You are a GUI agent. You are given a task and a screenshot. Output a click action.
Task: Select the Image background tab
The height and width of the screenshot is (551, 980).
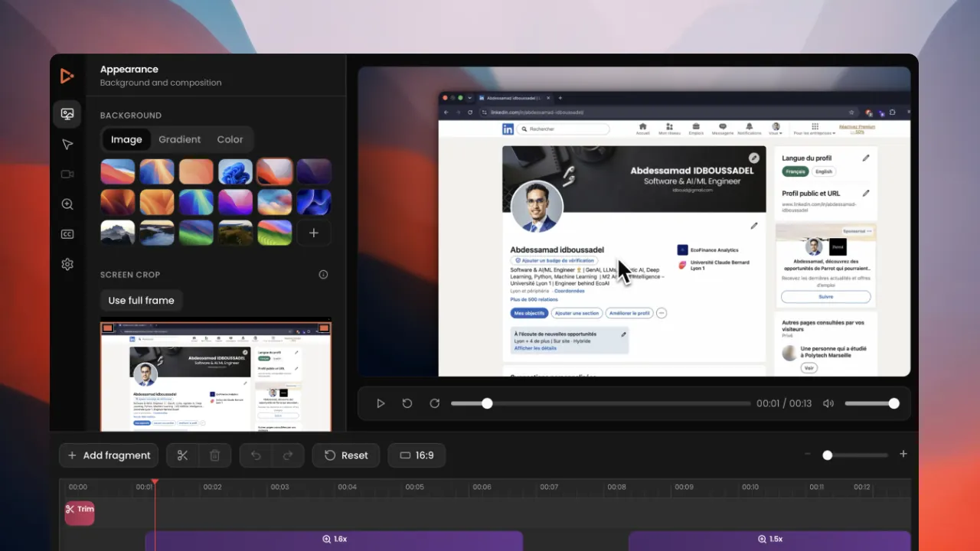point(126,139)
